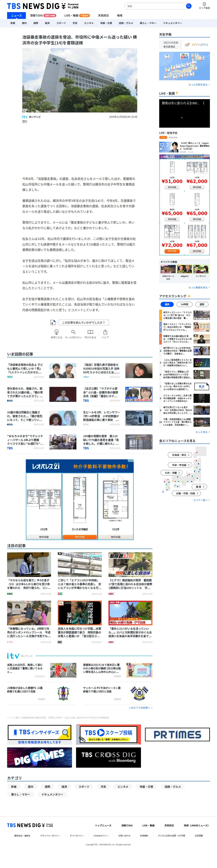The width and height of the screenshot is (217, 868).
Task: Click the もっと知りたい magnifier reaction icon
Action: [73, 332]
